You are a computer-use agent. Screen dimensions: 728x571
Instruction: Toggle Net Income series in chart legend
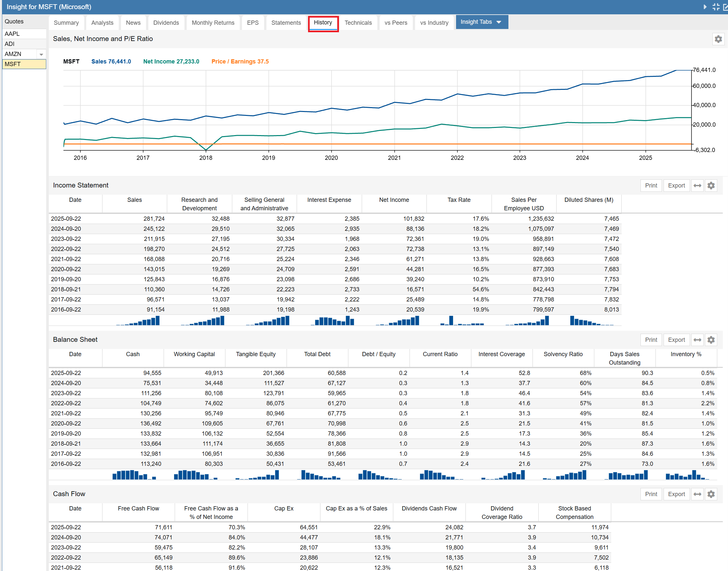(171, 62)
